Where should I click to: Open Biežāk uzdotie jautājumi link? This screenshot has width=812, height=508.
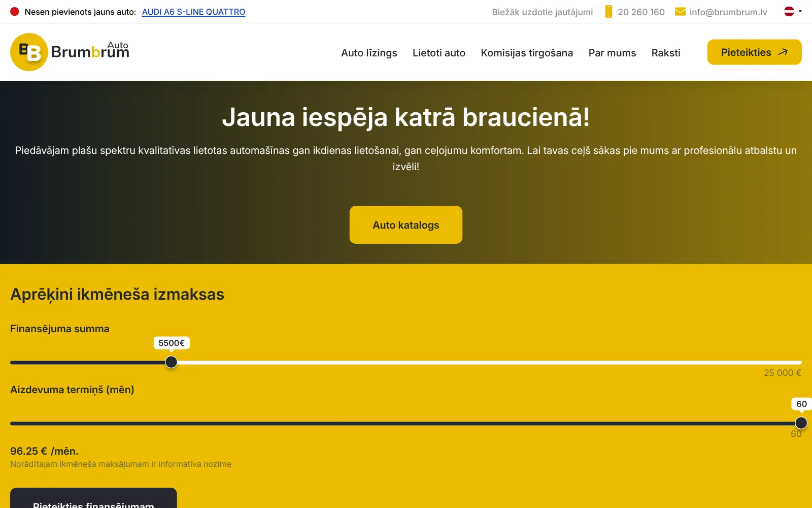pos(542,12)
